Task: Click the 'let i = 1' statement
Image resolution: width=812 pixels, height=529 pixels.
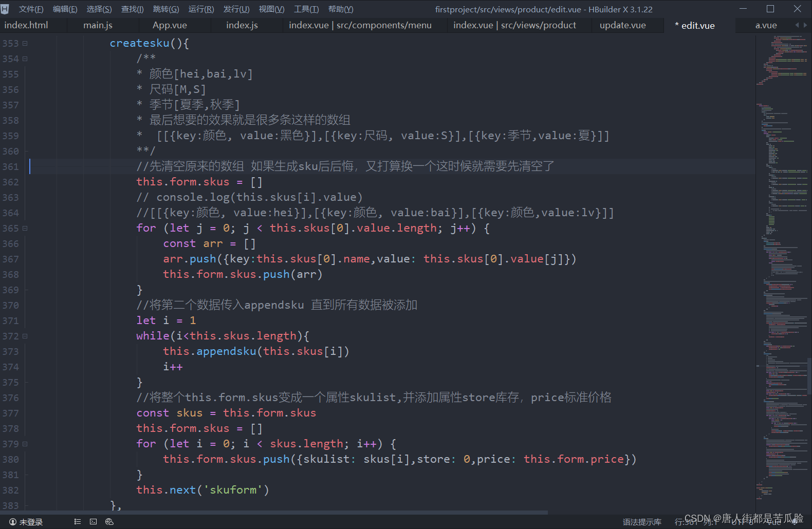Action: (166, 320)
